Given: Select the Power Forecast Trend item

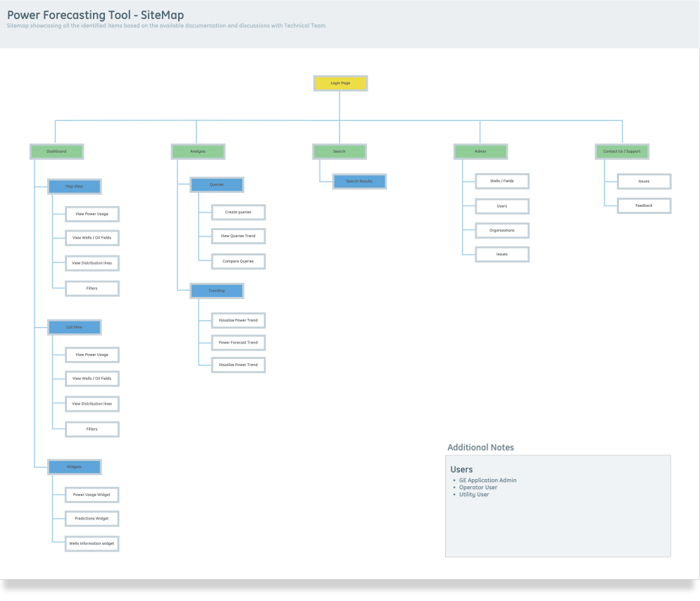Looking at the screenshot, I should click(x=238, y=342).
